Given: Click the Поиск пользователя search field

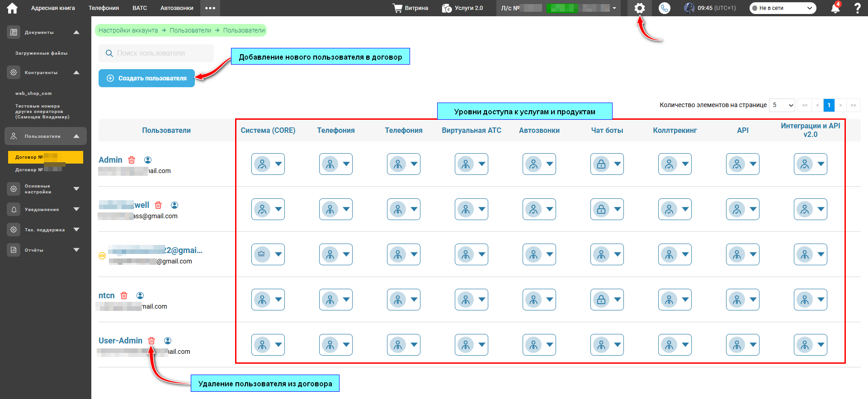Looking at the screenshot, I should tap(156, 53).
